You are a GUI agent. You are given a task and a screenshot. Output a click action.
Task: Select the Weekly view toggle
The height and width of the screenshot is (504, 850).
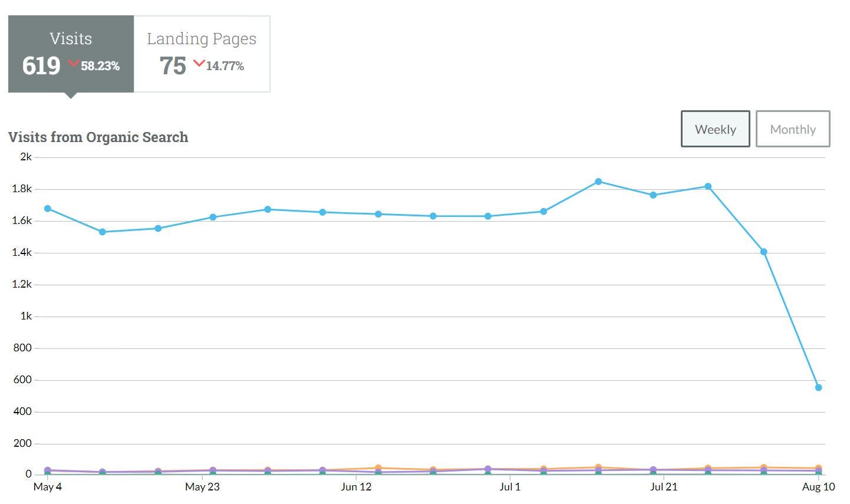point(715,129)
